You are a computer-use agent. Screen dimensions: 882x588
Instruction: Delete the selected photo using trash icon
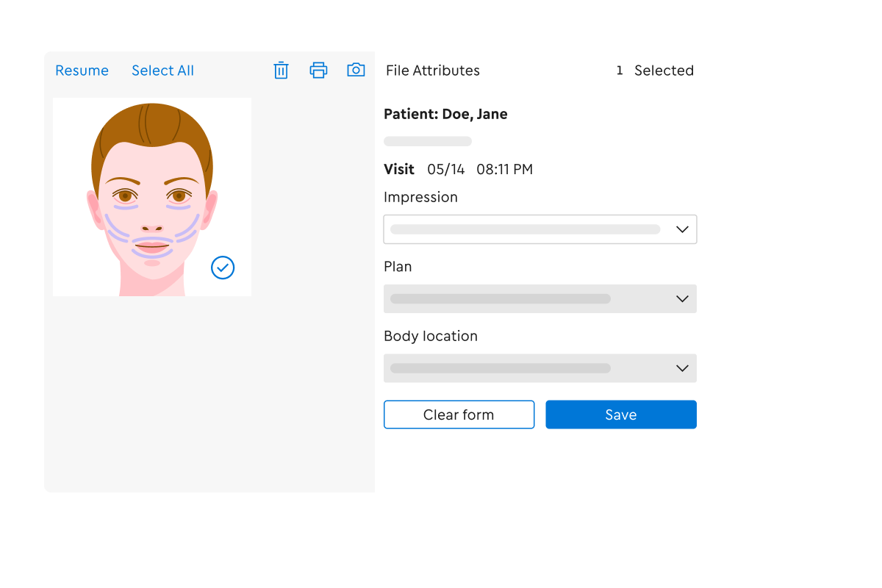281,71
